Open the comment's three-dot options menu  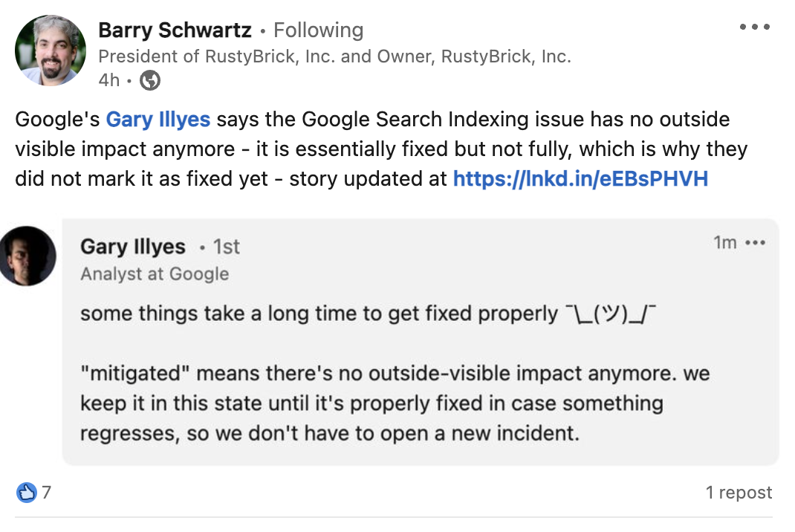tap(755, 243)
